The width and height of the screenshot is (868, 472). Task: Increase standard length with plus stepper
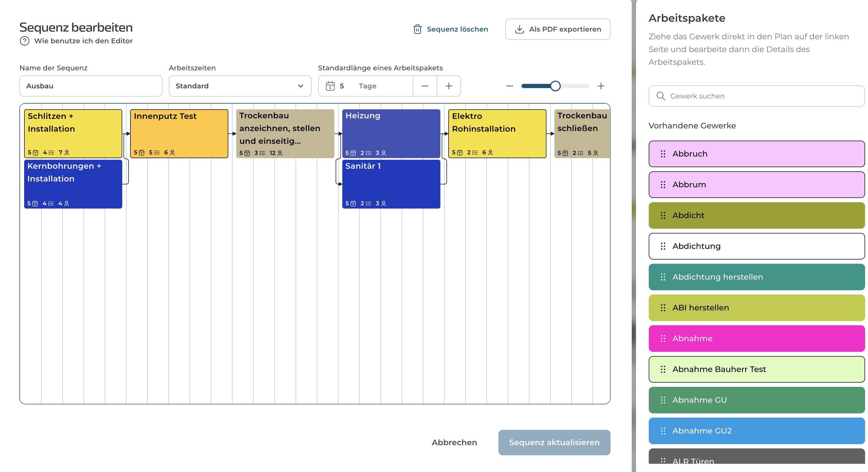point(449,86)
